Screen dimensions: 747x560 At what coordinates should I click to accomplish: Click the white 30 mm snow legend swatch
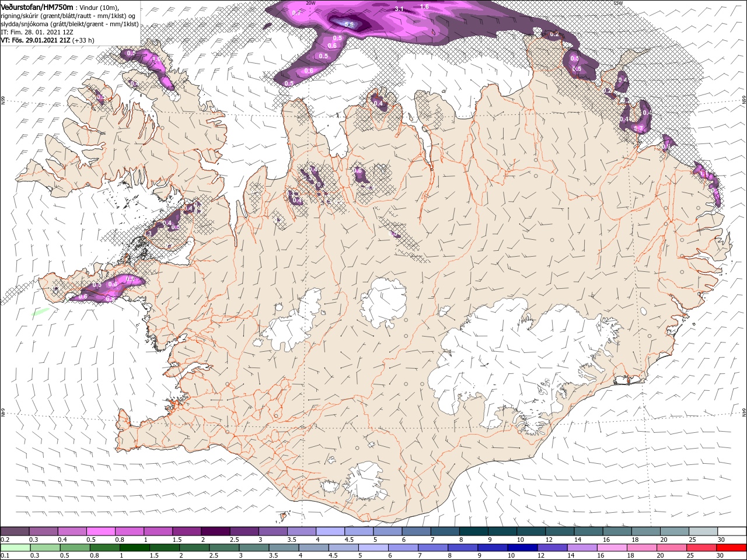click(x=732, y=531)
